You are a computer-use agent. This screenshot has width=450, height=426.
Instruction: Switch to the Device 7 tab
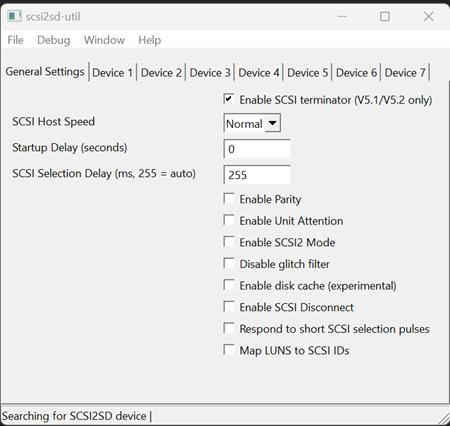click(x=405, y=73)
